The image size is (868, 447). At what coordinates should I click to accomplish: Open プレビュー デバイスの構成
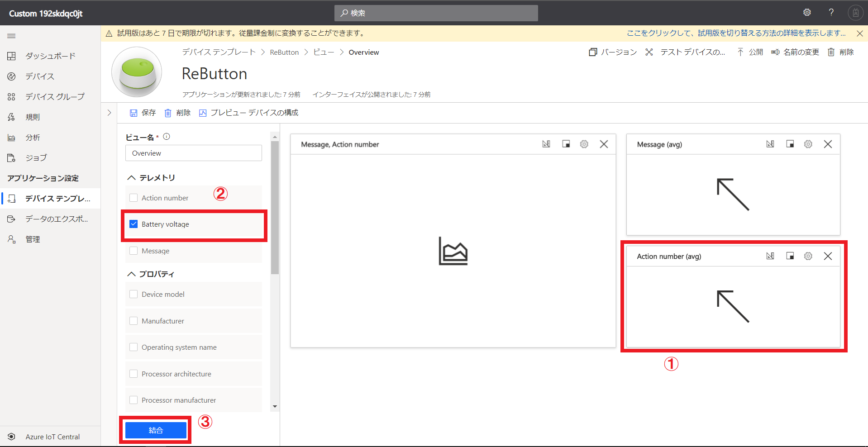tap(249, 113)
